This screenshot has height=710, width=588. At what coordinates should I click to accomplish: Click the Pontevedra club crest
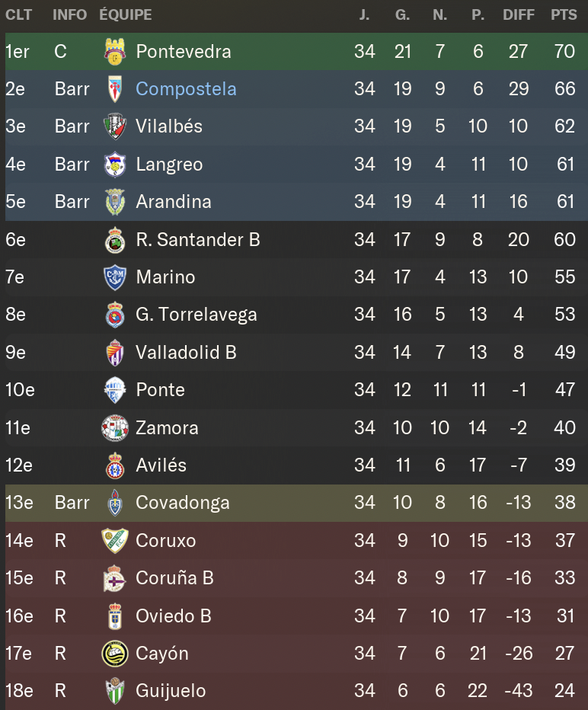pos(114,51)
